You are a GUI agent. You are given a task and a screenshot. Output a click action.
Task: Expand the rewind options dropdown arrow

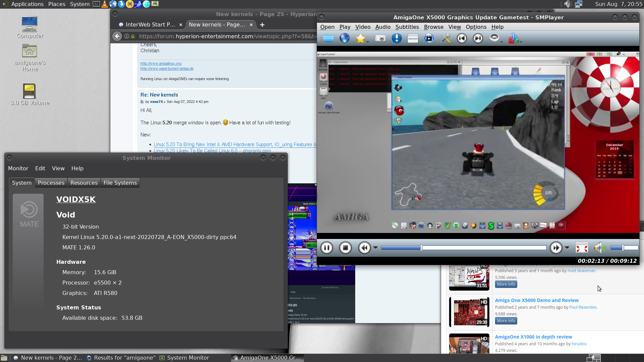click(x=375, y=248)
